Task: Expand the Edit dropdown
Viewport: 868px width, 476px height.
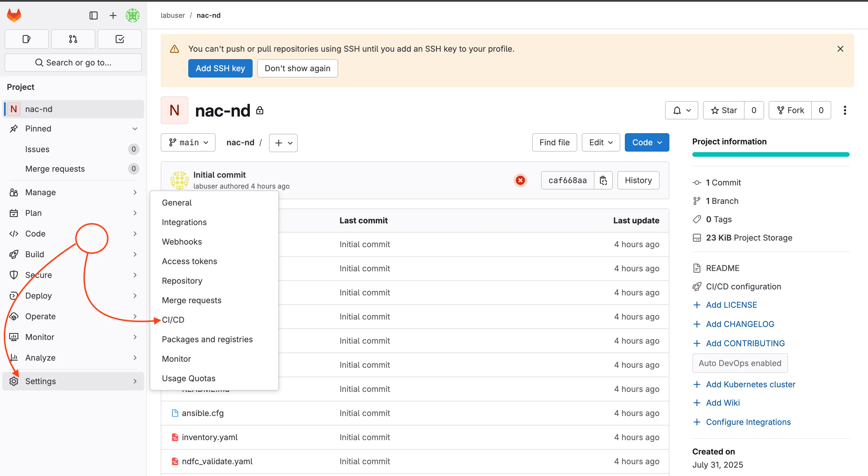Action: coord(600,142)
